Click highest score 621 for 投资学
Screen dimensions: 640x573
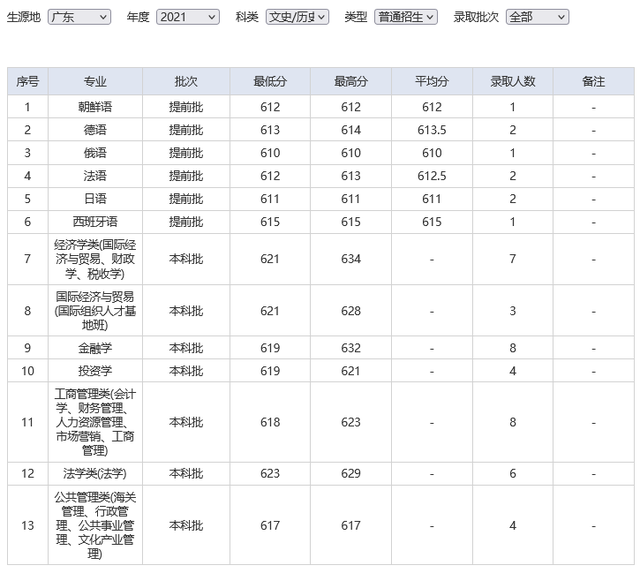click(351, 371)
